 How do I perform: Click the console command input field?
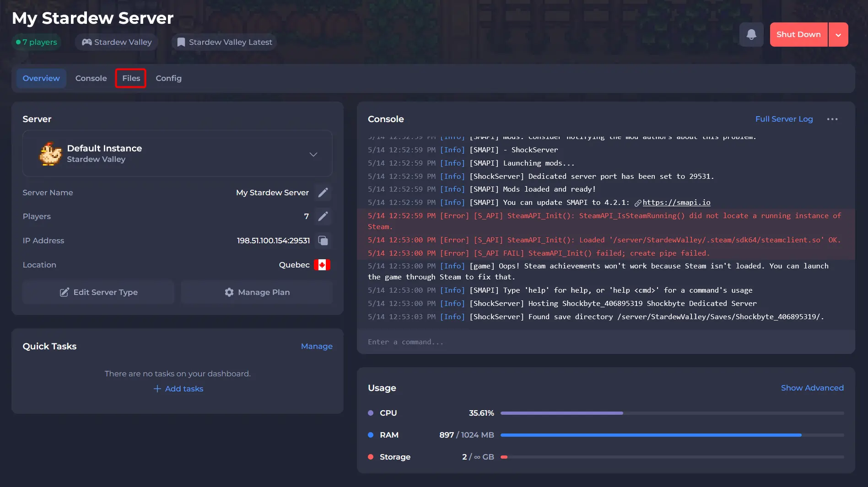[604, 342]
